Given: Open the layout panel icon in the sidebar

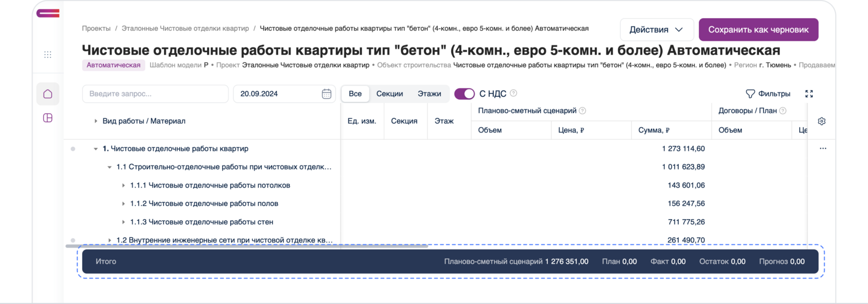Looking at the screenshot, I should coord(48,118).
